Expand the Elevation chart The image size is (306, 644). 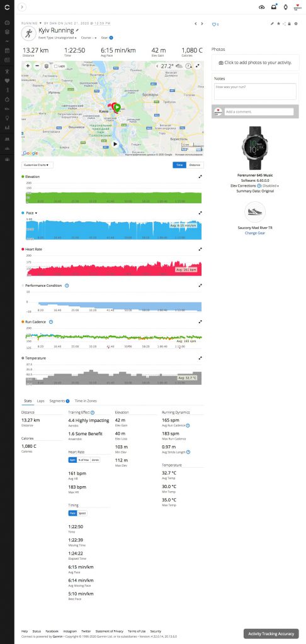[200, 177]
